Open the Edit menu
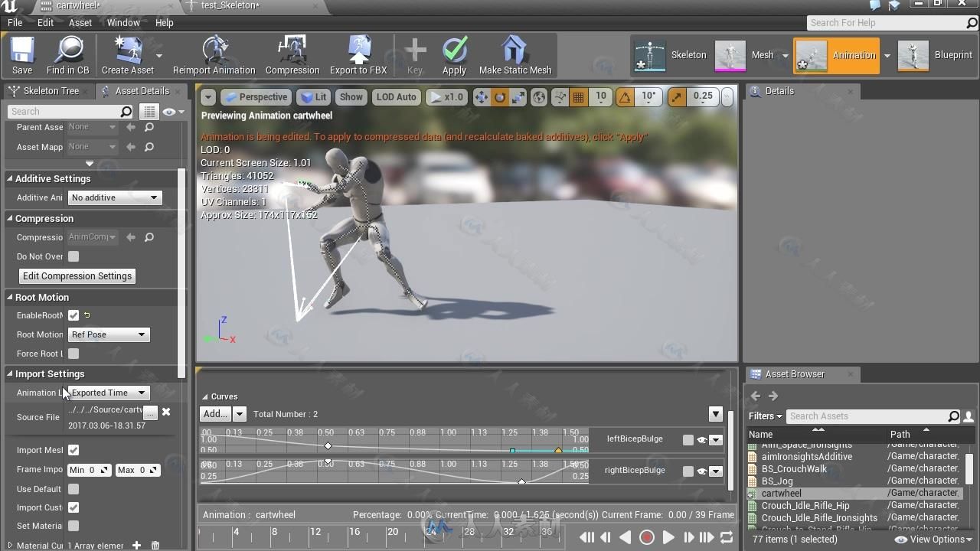Image resolution: width=980 pixels, height=551 pixels. (x=46, y=22)
